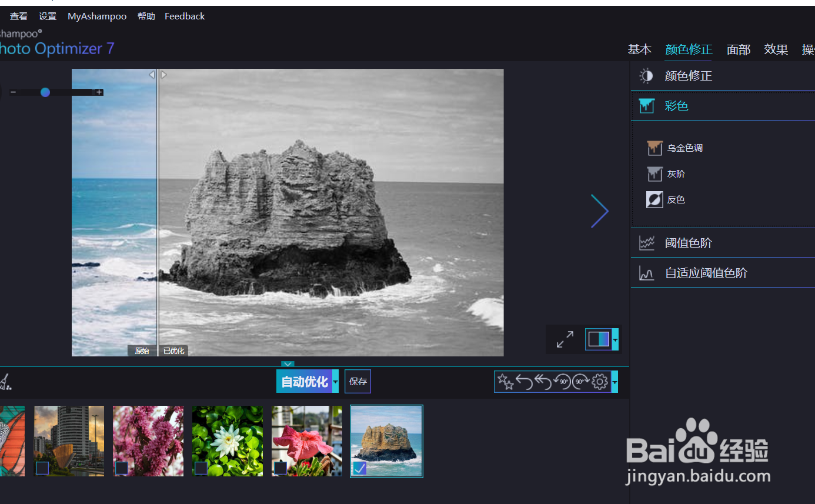The height and width of the screenshot is (504, 815).
Task: Click the 彩色 paint-drip icon
Action: pyautogui.click(x=646, y=106)
